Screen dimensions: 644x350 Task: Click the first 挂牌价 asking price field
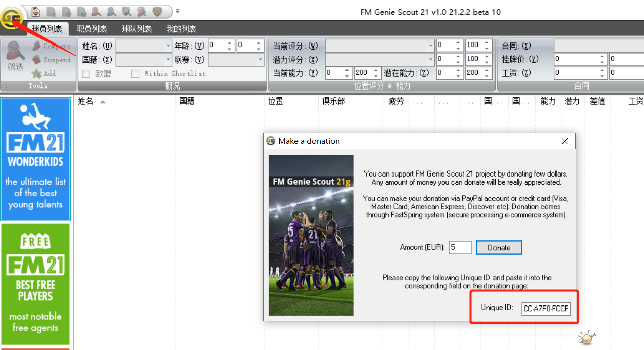(580, 59)
